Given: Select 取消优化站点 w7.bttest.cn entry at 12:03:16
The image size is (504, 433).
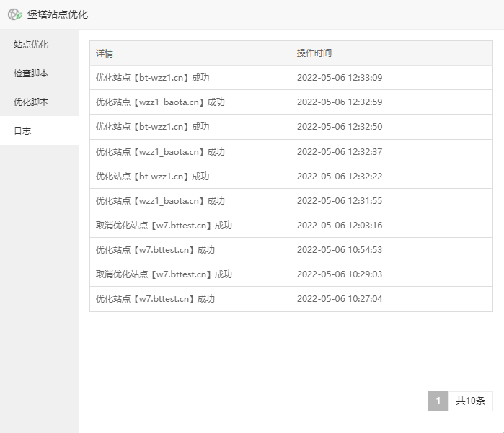Looking at the screenshot, I should (291, 226).
